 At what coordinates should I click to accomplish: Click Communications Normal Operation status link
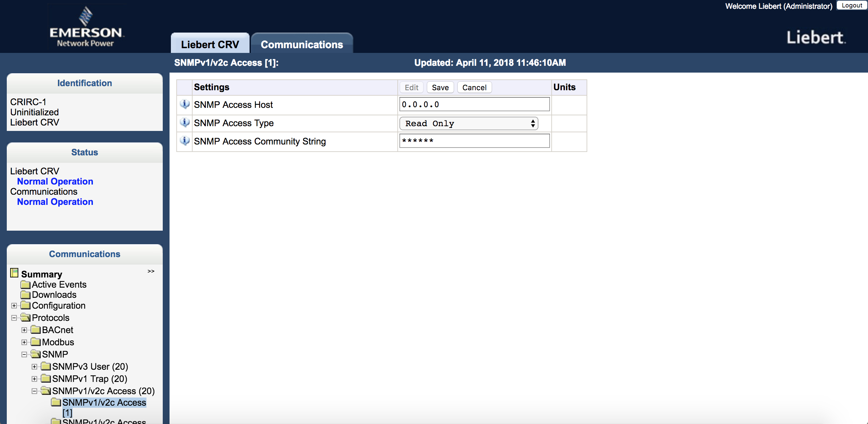[55, 202]
